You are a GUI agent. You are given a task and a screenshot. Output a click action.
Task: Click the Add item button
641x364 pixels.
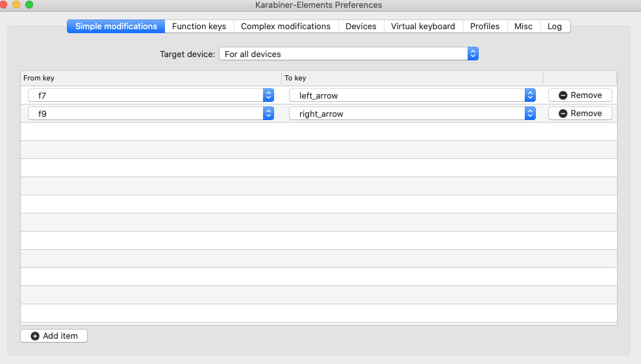[x=54, y=336]
